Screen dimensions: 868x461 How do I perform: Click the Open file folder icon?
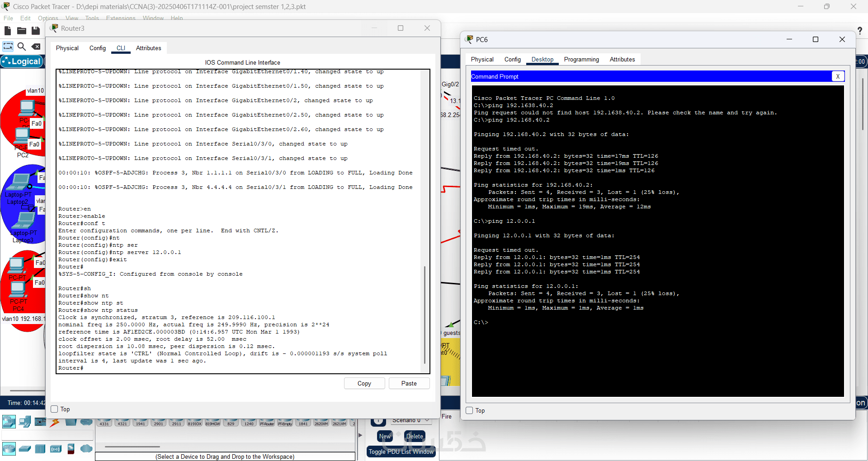click(x=22, y=31)
